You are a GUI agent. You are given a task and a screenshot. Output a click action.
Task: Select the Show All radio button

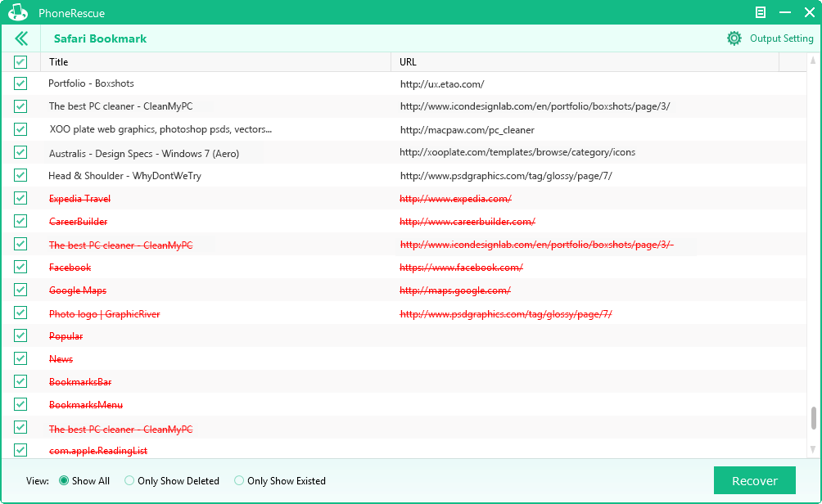click(x=64, y=481)
